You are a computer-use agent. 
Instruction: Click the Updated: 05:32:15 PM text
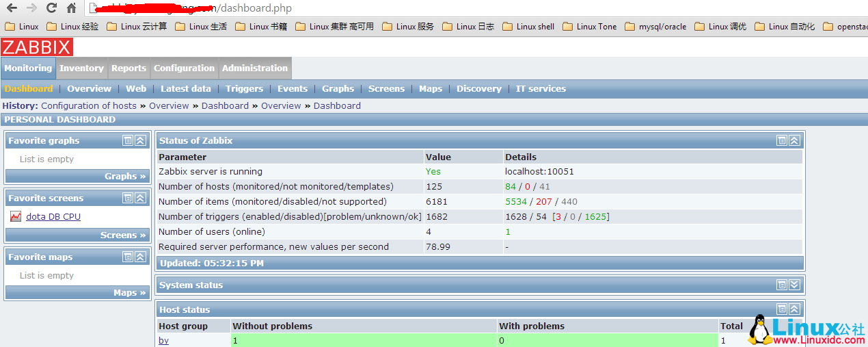tap(211, 263)
